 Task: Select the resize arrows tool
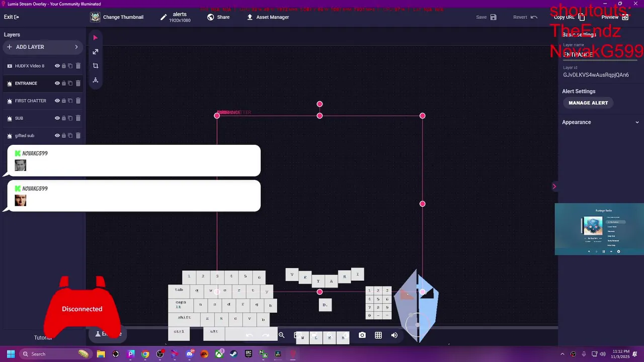pos(95,52)
